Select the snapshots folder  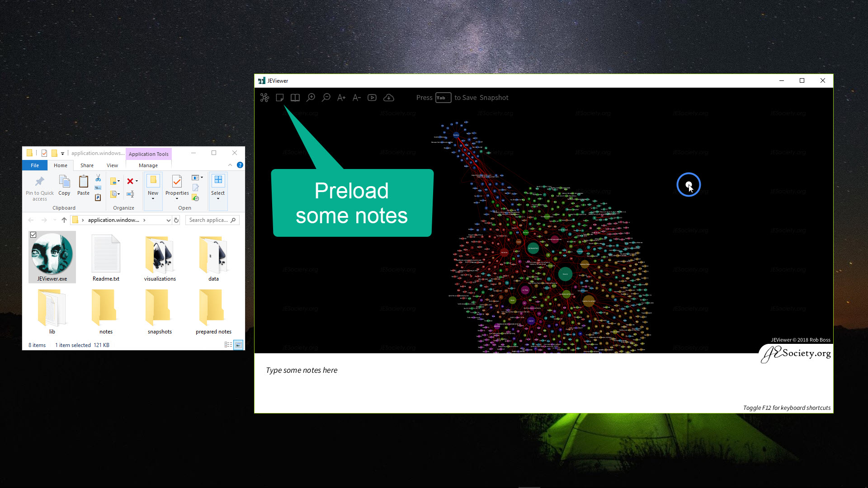tap(160, 312)
